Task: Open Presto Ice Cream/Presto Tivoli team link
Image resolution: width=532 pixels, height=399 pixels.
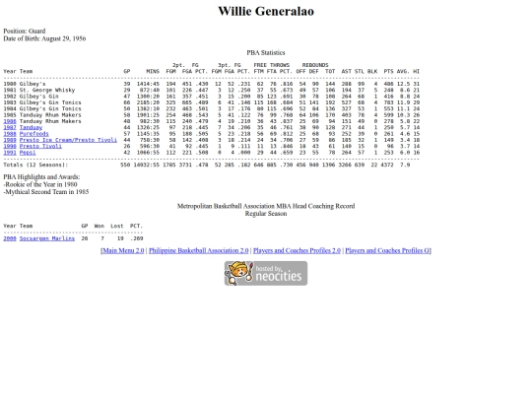Action: 68,140
